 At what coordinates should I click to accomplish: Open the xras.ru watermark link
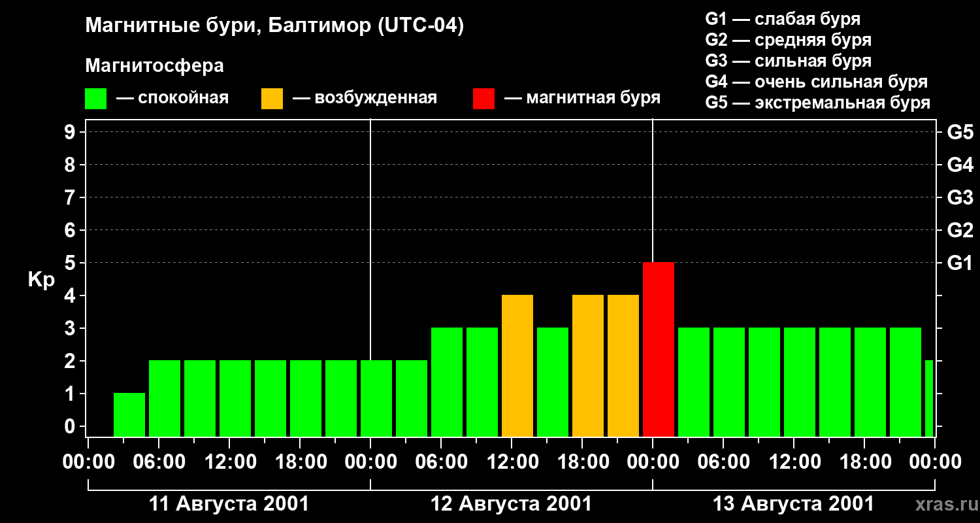(x=944, y=504)
